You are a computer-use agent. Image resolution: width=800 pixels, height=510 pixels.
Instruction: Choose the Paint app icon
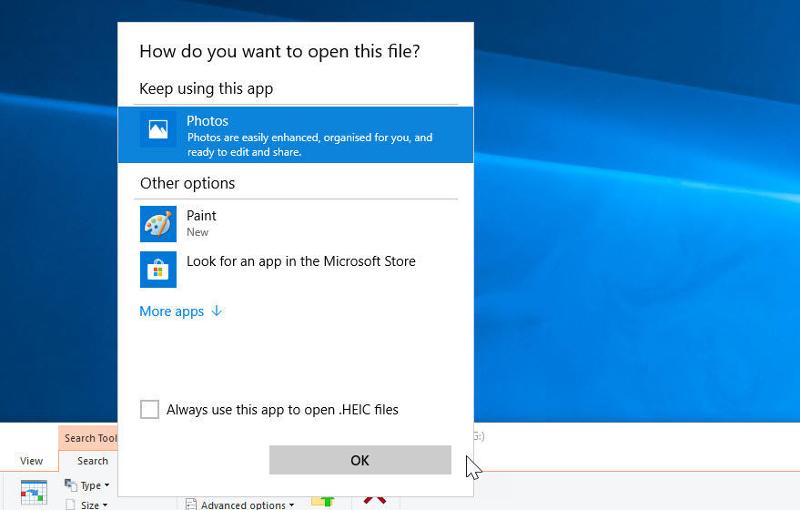158,224
